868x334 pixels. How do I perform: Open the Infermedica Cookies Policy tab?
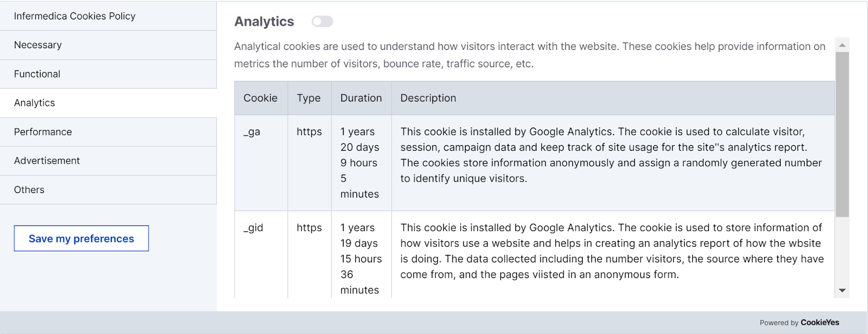(75, 16)
